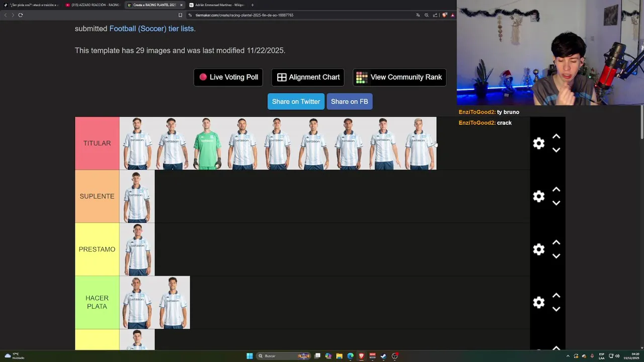
Task: Bookmark this page in address bar
Action: coord(180,15)
